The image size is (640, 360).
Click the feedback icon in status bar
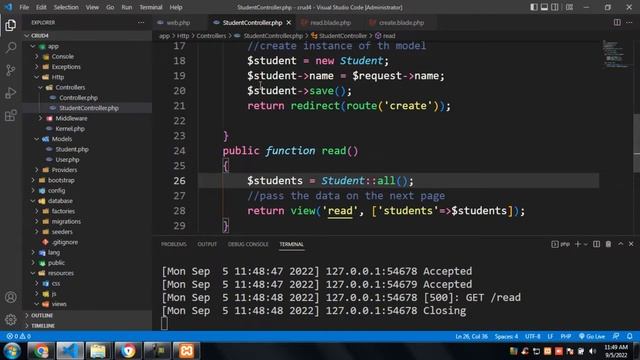click(x=616, y=336)
